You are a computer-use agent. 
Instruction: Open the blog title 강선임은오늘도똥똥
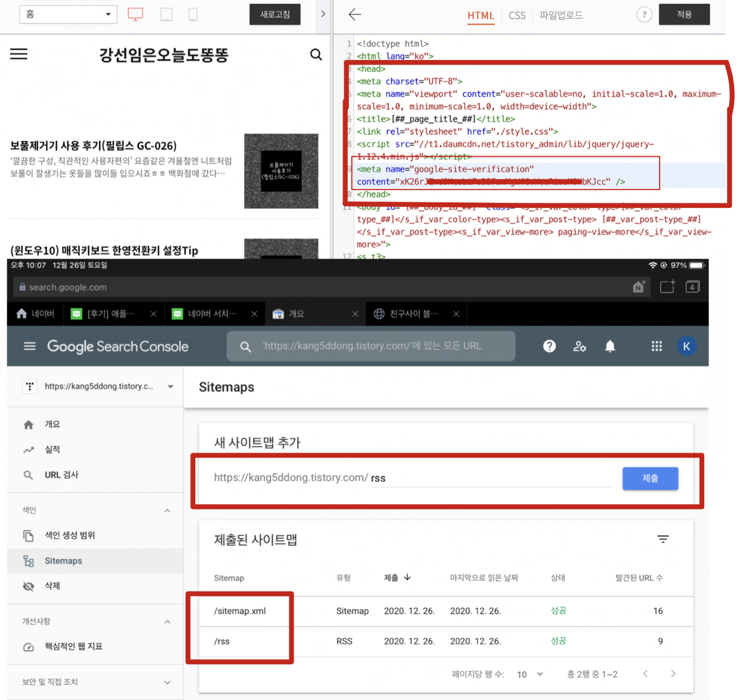164,54
